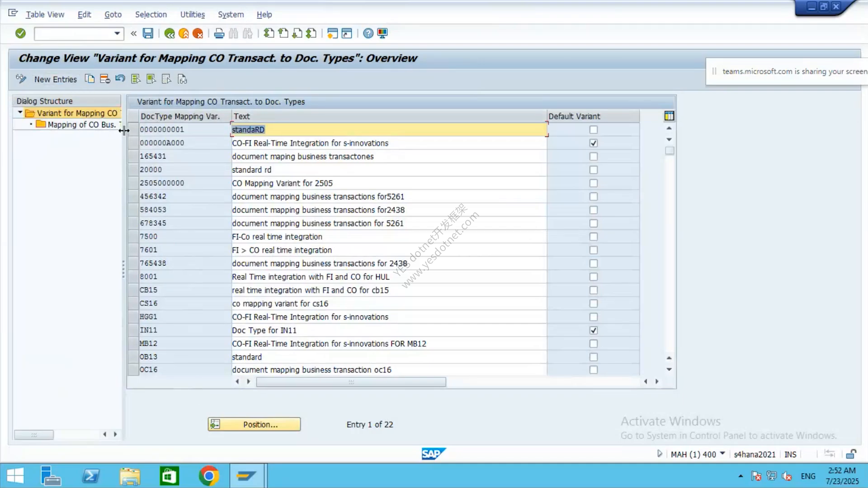Click the green Enter checkmark icon
868x488 pixels.
tap(20, 33)
